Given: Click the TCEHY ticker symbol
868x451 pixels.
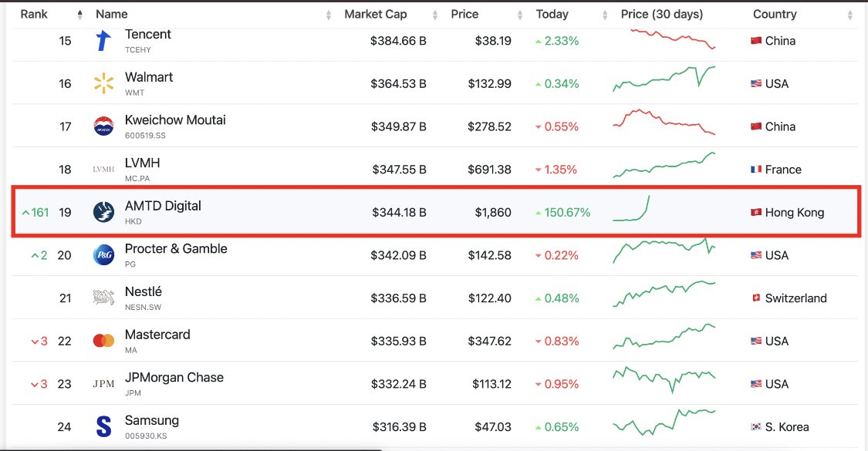Looking at the screenshot, I should click(138, 50).
